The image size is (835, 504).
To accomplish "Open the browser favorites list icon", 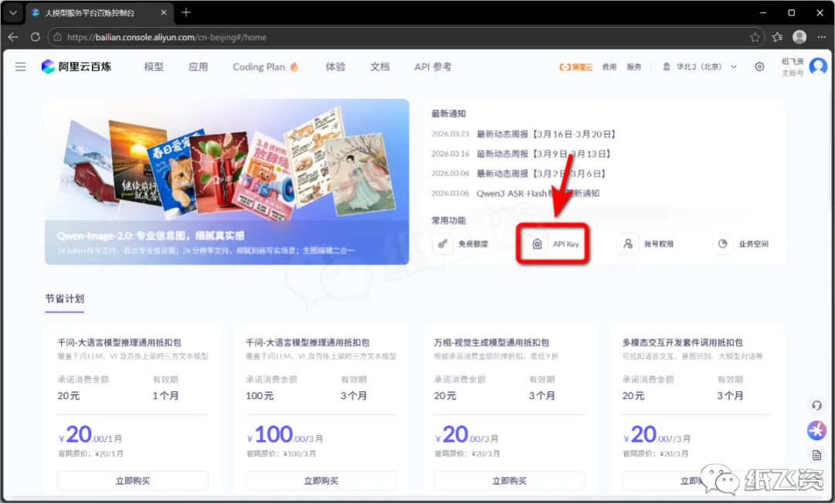I will (x=778, y=37).
